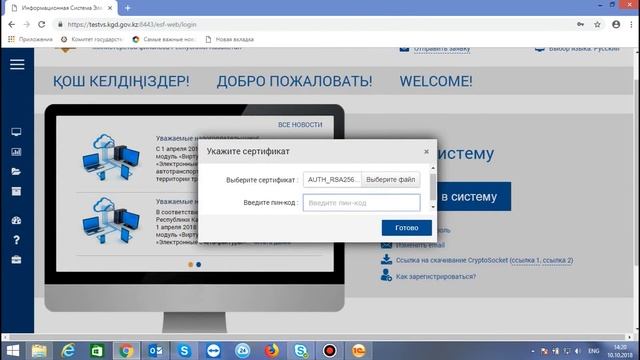640x360 pixels.
Task: Open the Windows Start menu
Action: pos(13,351)
